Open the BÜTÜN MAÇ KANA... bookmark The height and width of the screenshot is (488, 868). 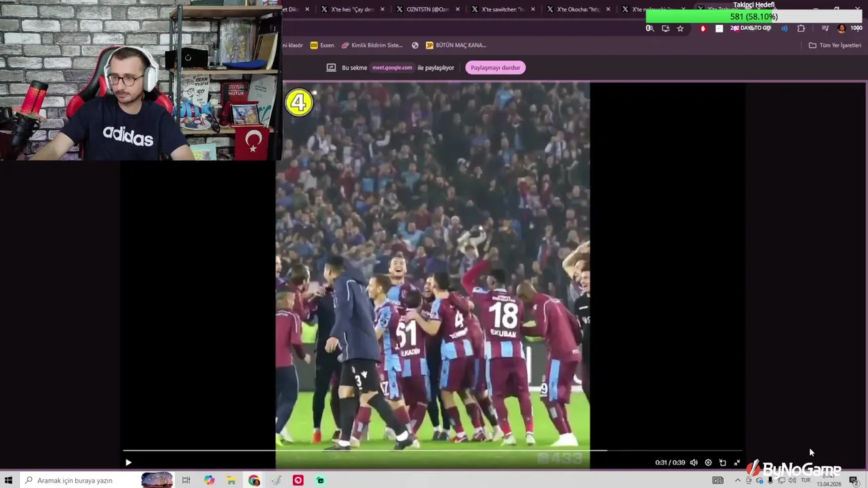click(456, 45)
